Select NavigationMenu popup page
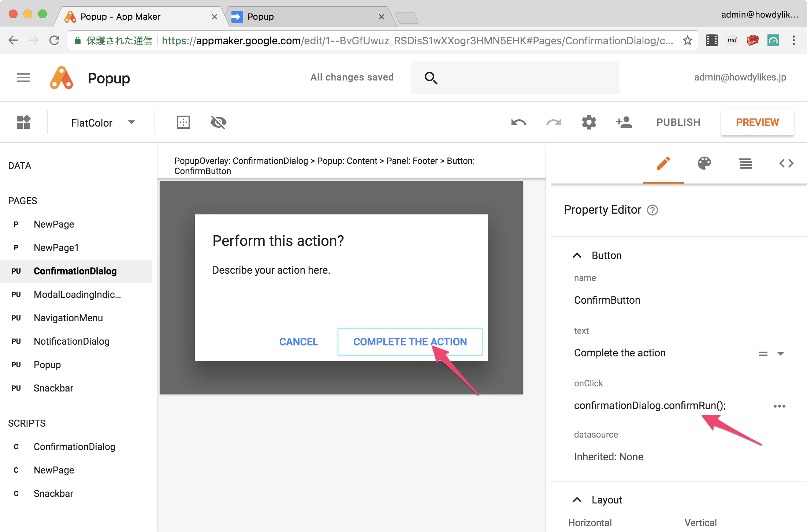 (76, 318)
